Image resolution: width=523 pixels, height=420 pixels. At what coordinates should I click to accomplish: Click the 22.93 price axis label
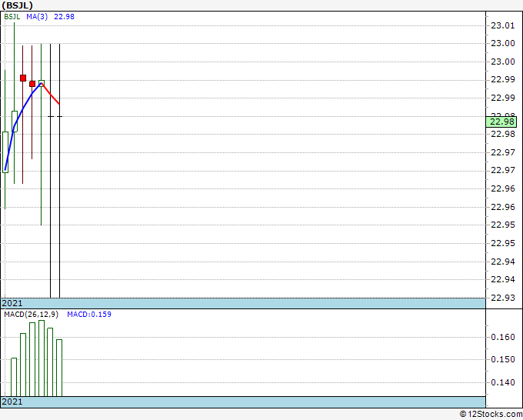(x=503, y=298)
